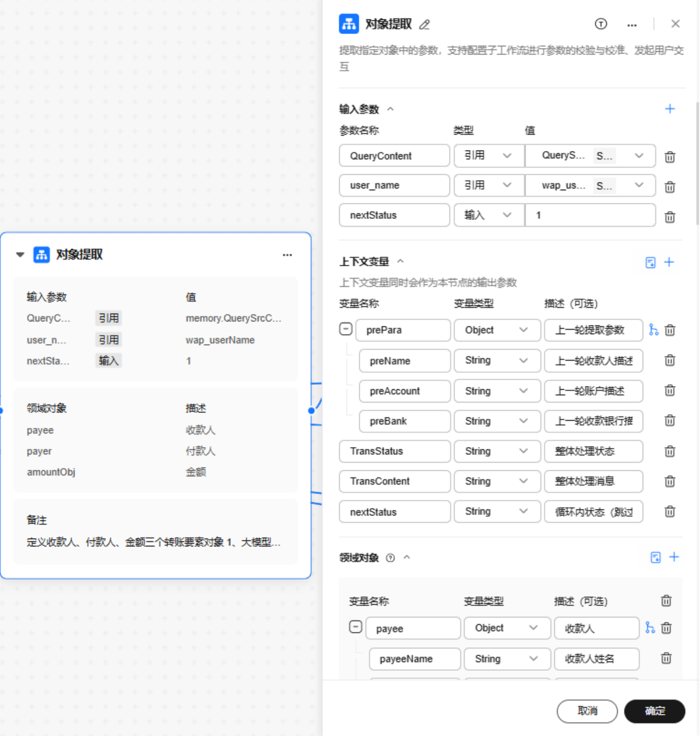
Task: Click the node's right output connector dot
Action: (311, 410)
